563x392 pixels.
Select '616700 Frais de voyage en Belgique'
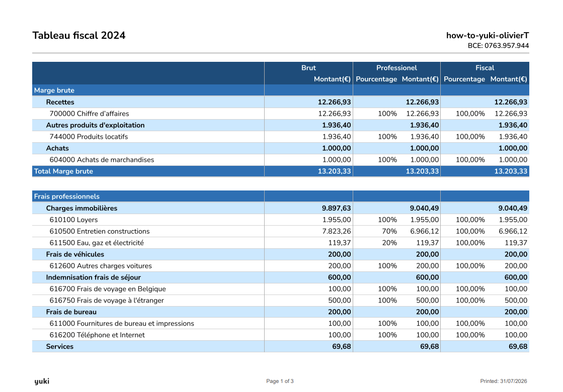tap(108, 288)
